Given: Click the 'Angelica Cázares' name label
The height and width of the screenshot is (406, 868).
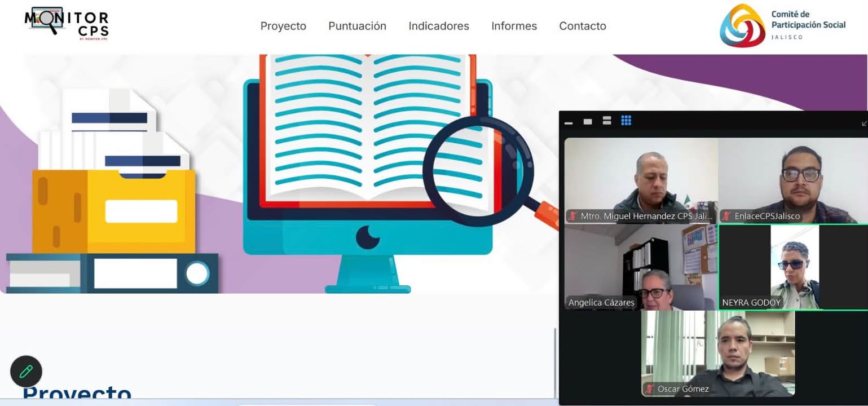Looking at the screenshot, I should click(x=601, y=303).
